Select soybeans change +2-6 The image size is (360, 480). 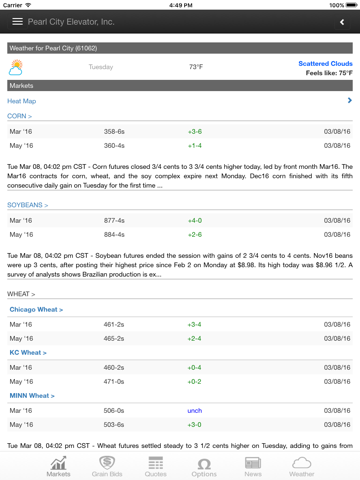click(x=195, y=235)
